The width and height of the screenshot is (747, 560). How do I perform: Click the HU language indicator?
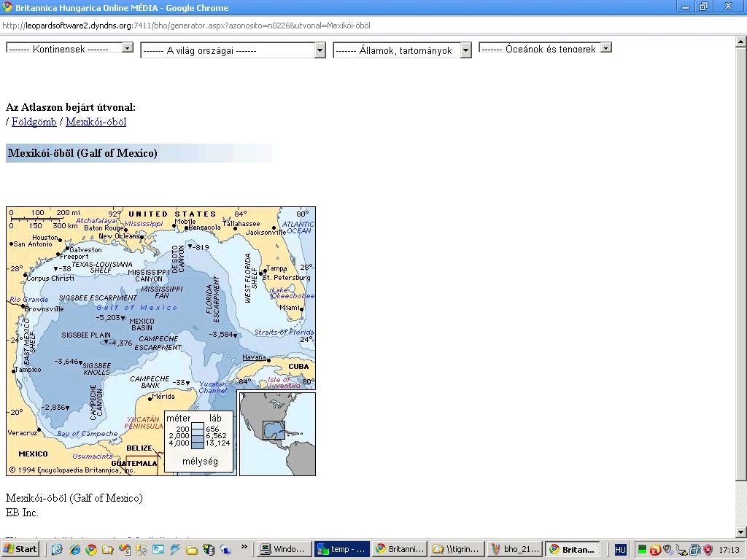[620, 550]
